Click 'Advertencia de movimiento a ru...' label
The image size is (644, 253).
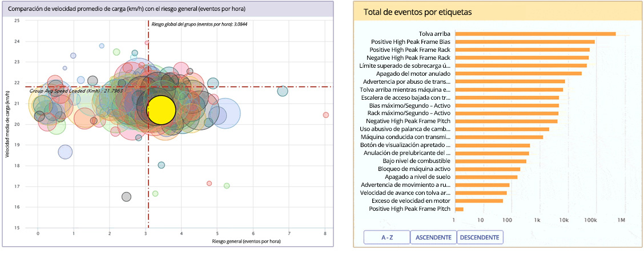(405, 185)
